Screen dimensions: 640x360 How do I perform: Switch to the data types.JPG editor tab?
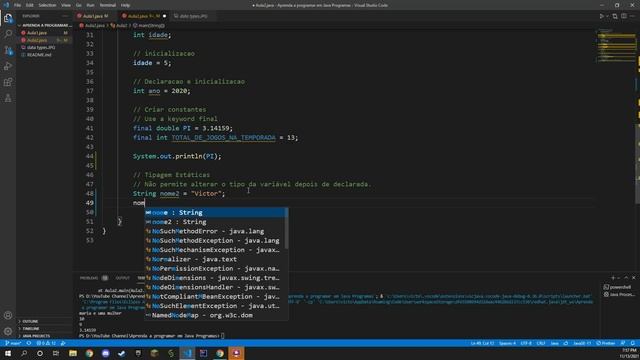tap(193, 16)
